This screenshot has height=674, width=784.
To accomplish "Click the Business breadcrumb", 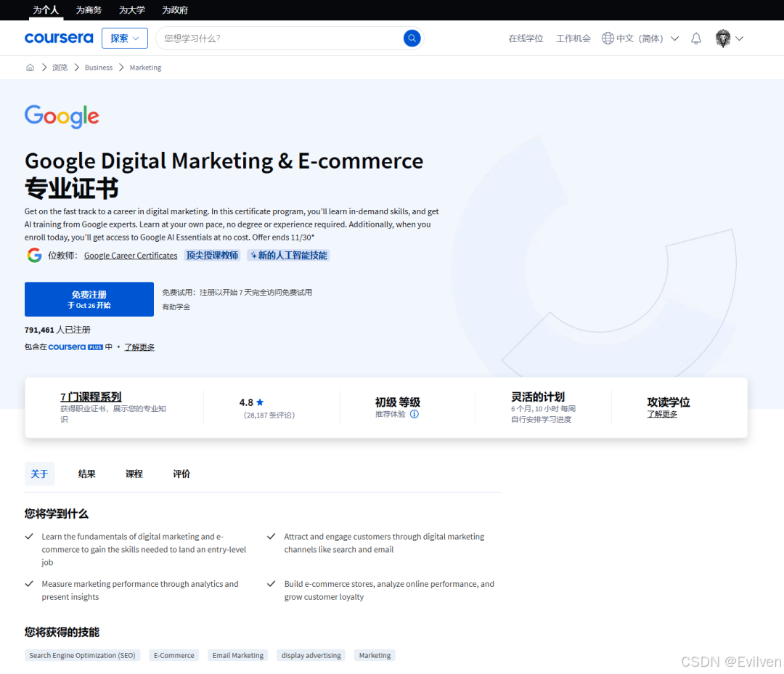I will (x=99, y=68).
